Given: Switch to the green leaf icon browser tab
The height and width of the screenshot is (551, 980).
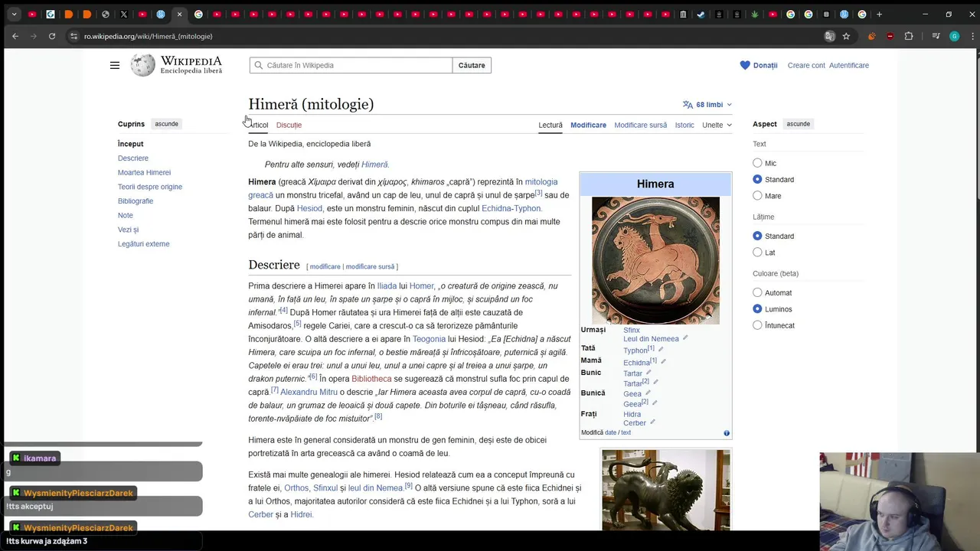Looking at the screenshot, I should click(x=754, y=14).
